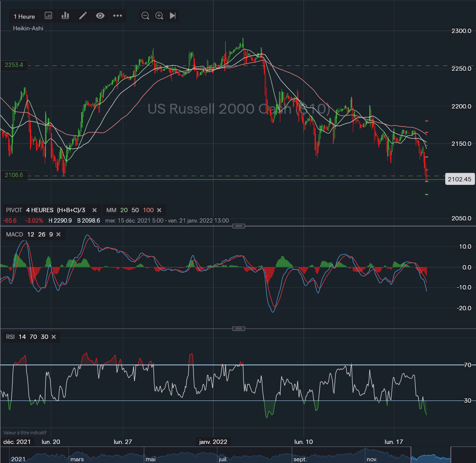Click nov. in the overview navigator
Viewport: 476px width, 463px height.
(372, 460)
